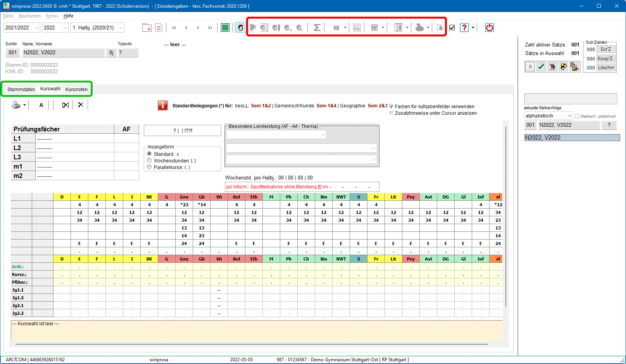
Task: Switch to the Kursnoten tab
Action: (x=76, y=89)
